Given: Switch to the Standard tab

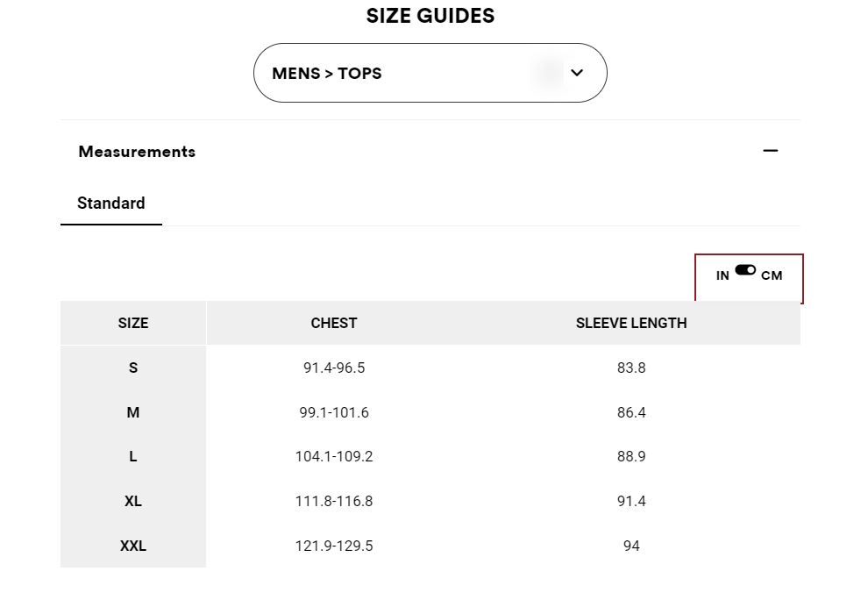Looking at the screenshot, I should (x=110, y=204).
